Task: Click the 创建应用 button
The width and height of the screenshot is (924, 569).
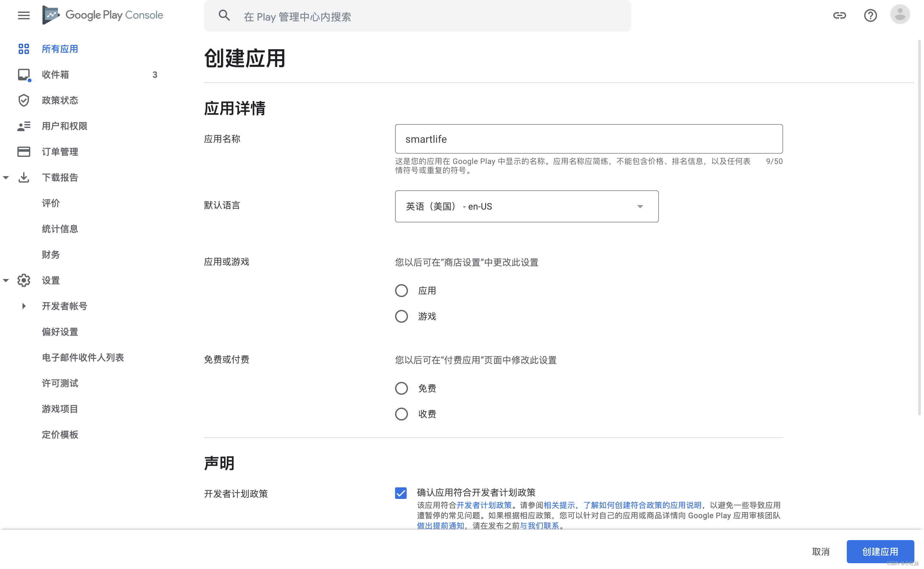Action: [880, 551]
